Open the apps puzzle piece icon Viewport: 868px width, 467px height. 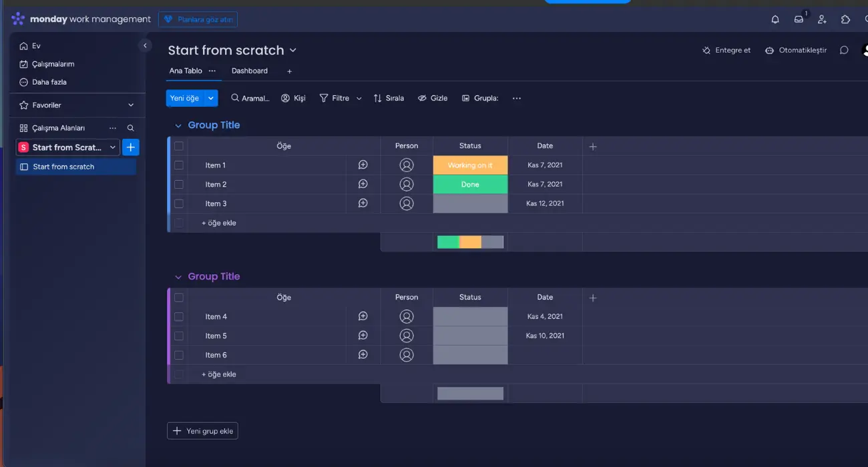[845, 19]
